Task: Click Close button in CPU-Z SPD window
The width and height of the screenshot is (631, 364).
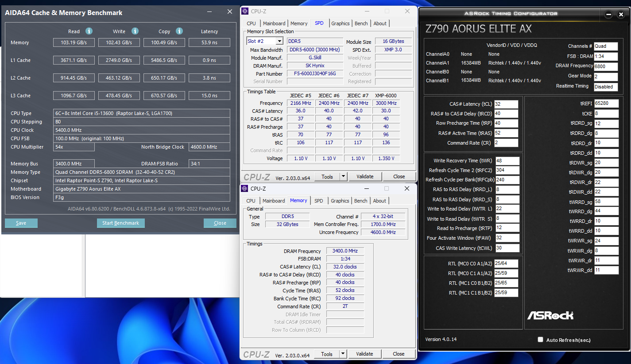Action: tap(399, 176)
